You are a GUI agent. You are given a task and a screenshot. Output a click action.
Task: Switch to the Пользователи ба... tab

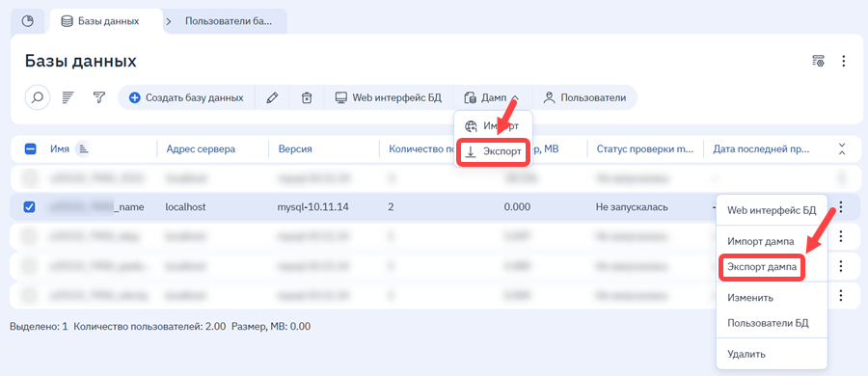(x=228, y=21)
